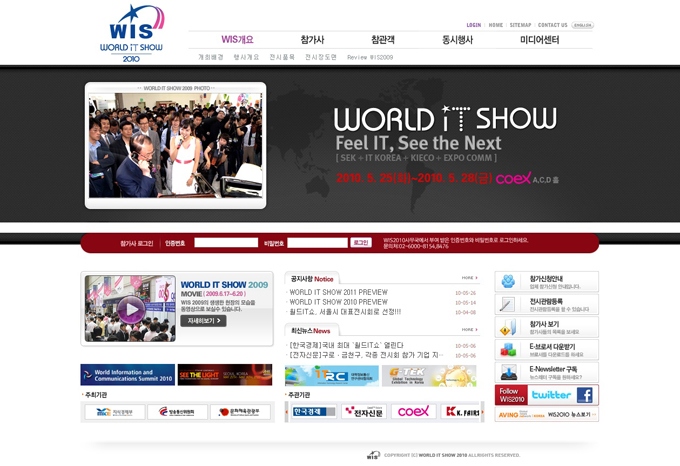Click the 10-05-26 notice date

click(x=465, y=293)
